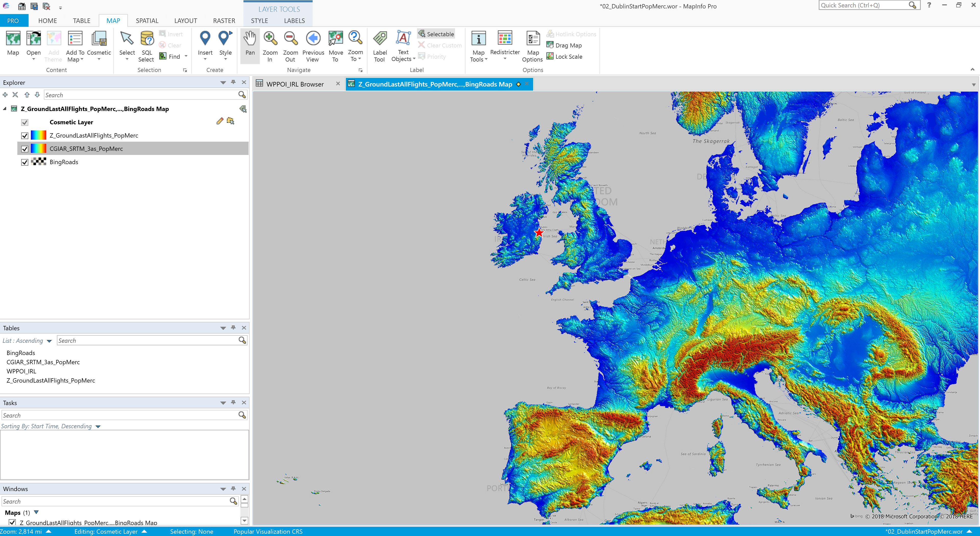Click BingRoads checkered layer swatch
Viewport: 980px width, 536px height.
[x=39, y=162]
